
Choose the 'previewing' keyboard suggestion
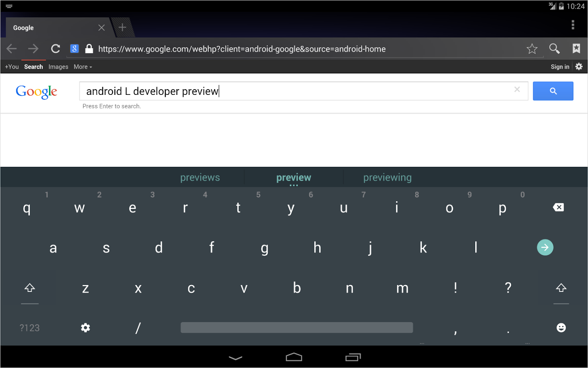(387, 177)
